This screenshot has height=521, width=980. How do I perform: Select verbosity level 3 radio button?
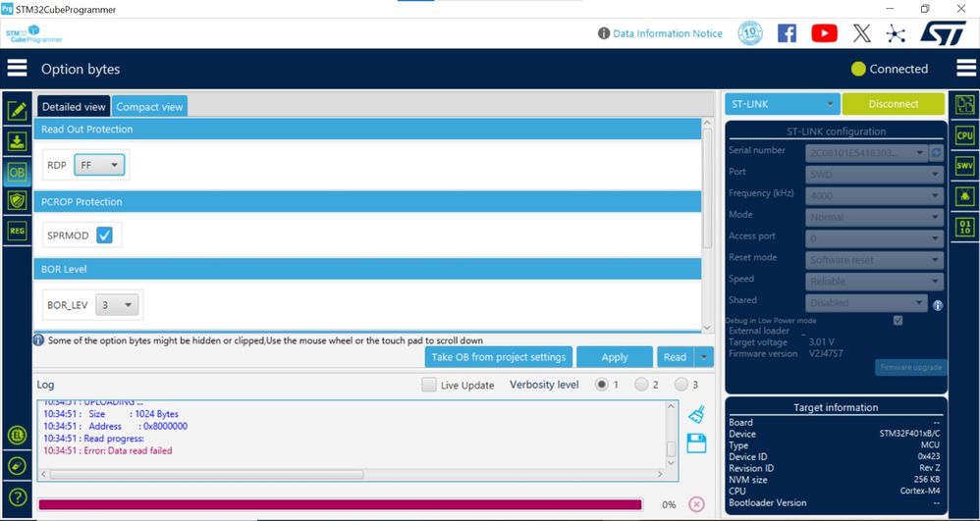(x=681, y=385)
